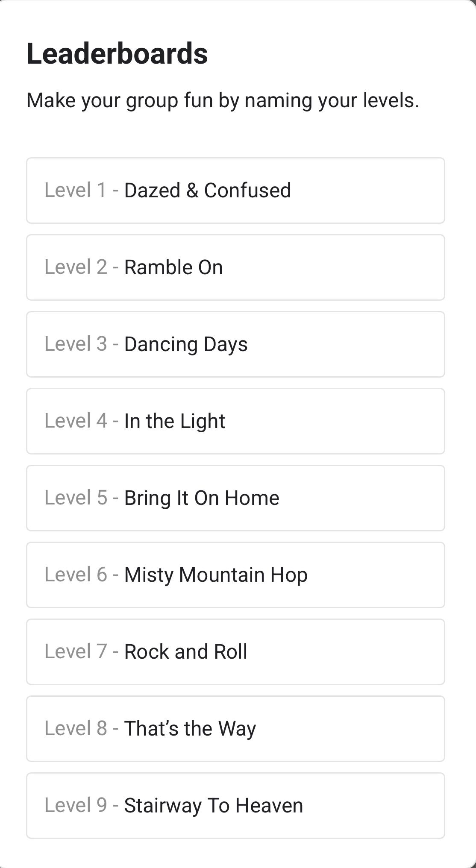Place cursor after 'Ramble On' text

click(x=223, y=267)
